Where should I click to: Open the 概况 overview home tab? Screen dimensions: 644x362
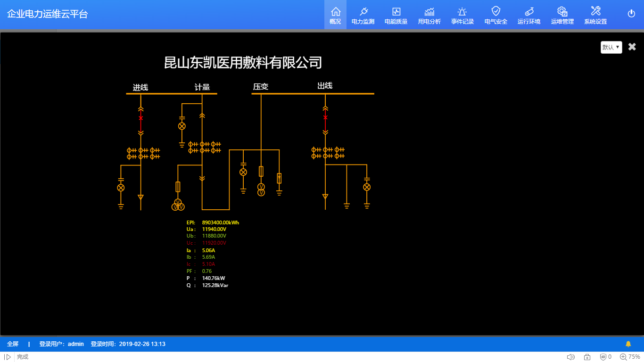coord(335,15)
